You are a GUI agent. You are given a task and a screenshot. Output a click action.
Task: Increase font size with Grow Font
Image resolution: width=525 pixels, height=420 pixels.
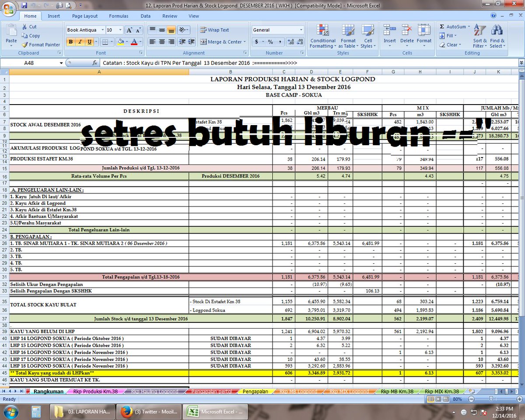(x=129, y=30)
